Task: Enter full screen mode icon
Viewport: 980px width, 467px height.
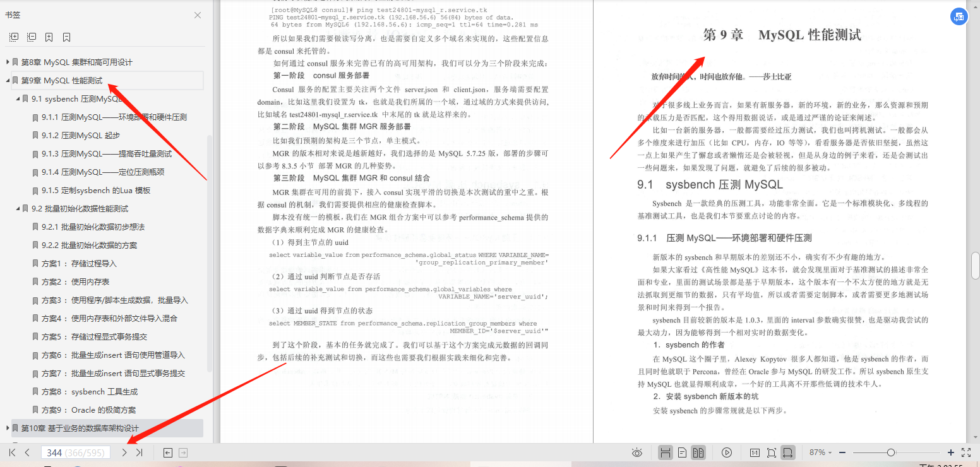Action: pos(966,452)
